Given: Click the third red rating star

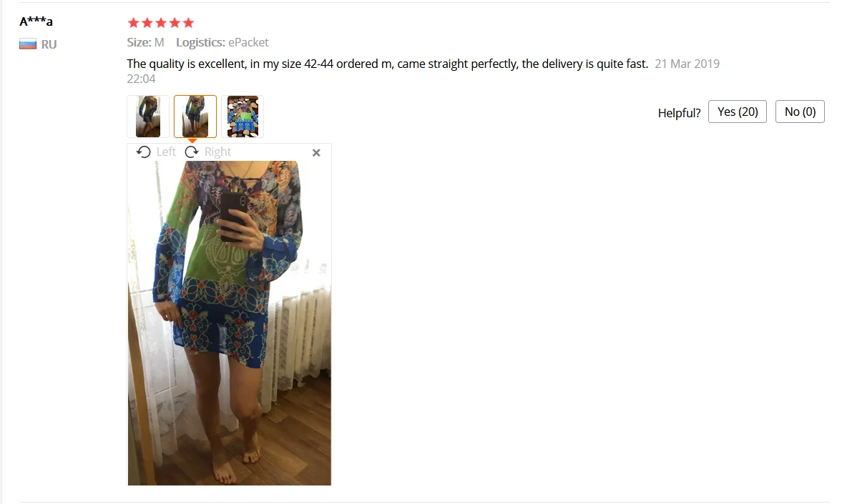Looking at the screenshot, I should point(160,23).
